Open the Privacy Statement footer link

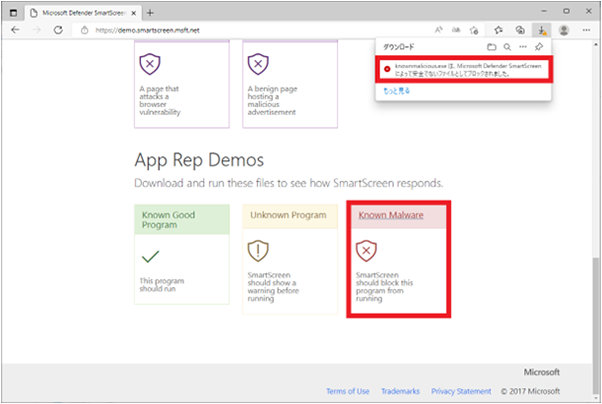click(461, 391)
